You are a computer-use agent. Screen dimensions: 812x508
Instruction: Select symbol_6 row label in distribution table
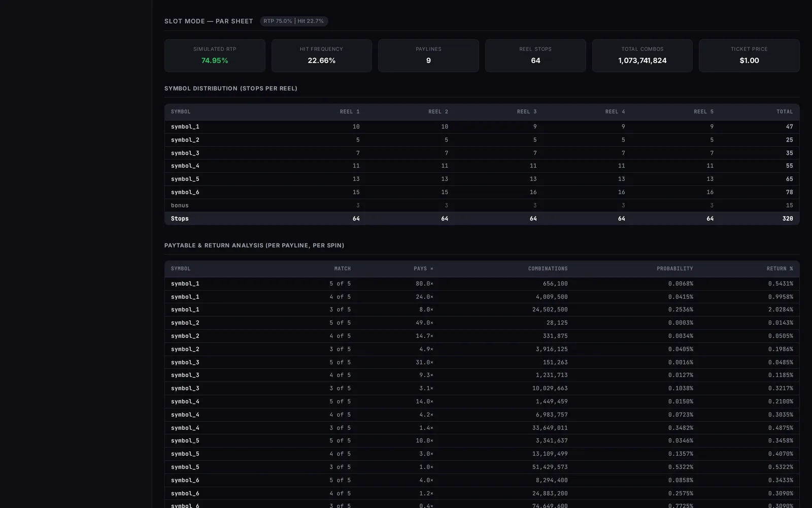coord(185,192)
